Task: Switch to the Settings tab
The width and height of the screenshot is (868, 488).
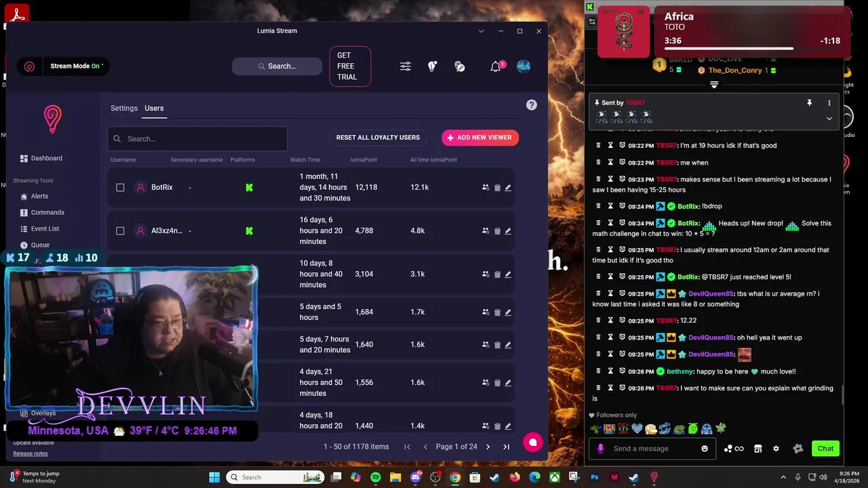Action: (x=124, y=108)
